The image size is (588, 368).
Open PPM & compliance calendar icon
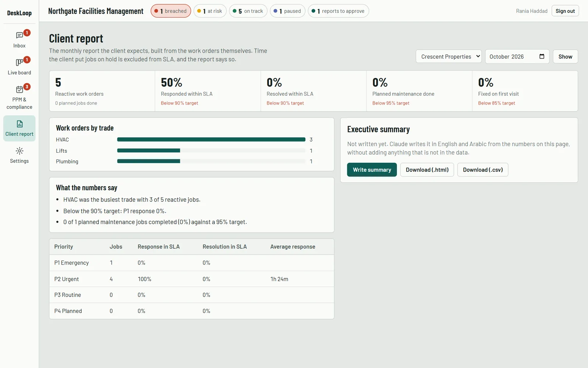click(x=19, y=89)
